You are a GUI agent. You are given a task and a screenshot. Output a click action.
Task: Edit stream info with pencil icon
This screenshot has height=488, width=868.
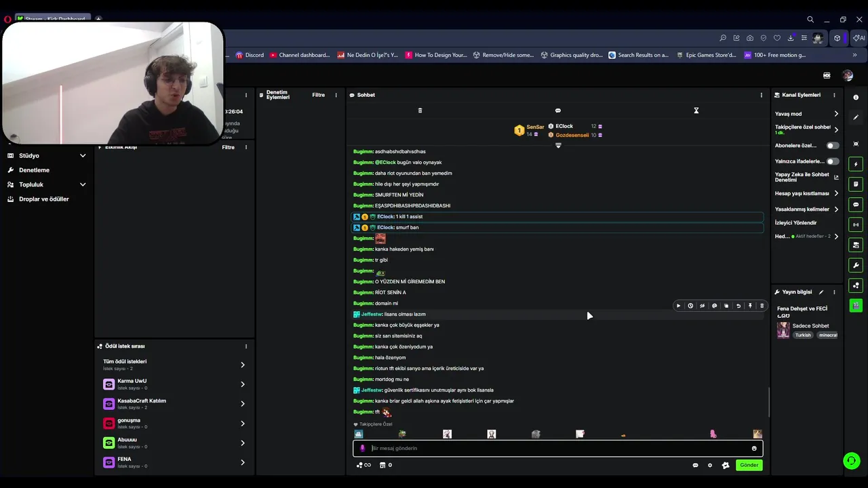point(821,292)
